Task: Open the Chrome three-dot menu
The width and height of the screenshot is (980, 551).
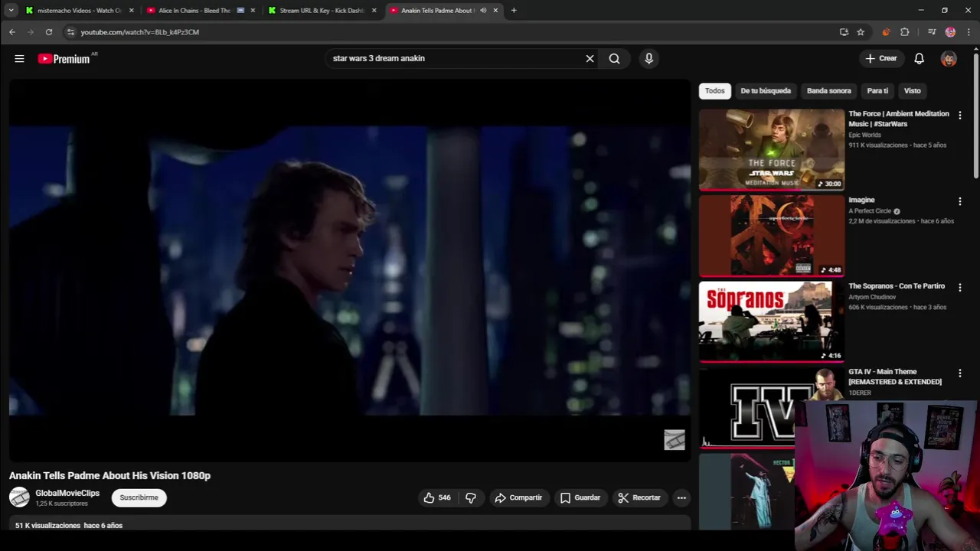Action: [x=969, y=32]
